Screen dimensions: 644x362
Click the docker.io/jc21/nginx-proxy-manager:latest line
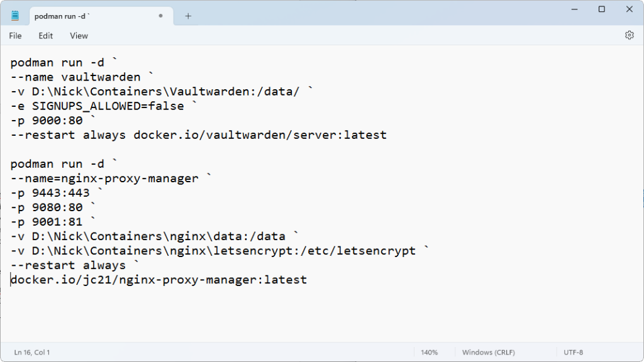tap(158, 280)
